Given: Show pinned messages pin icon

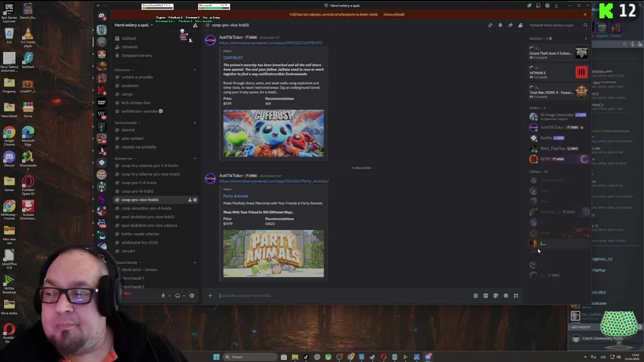Looking at the screenshot, I should point(510,25).
